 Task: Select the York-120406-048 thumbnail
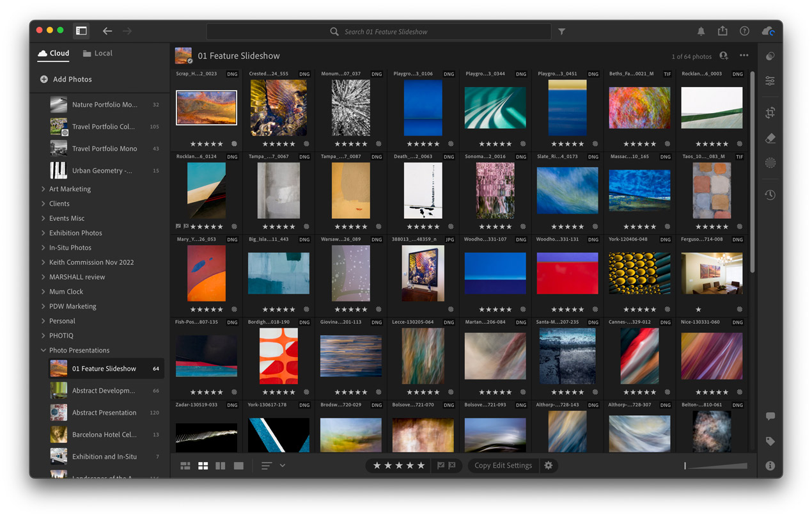point(639,273)
